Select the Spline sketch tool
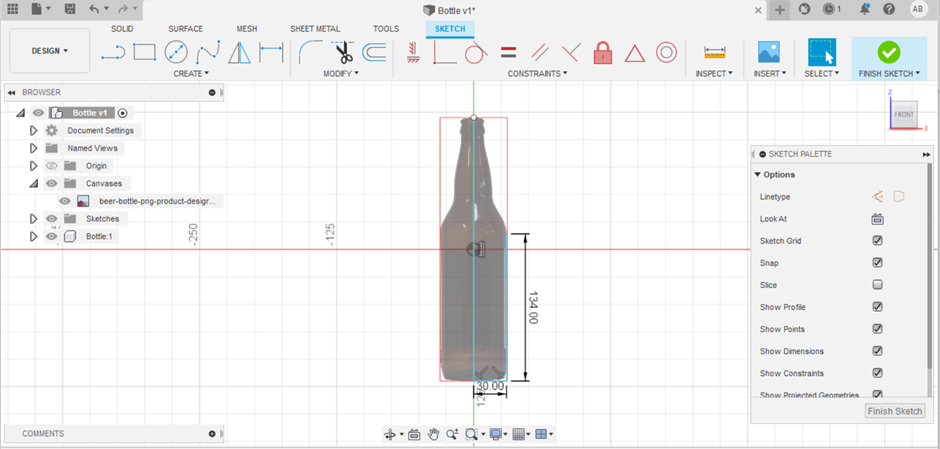Image resolution: width=940 pixels, height=449 pixels. click(x=208, y=53)
